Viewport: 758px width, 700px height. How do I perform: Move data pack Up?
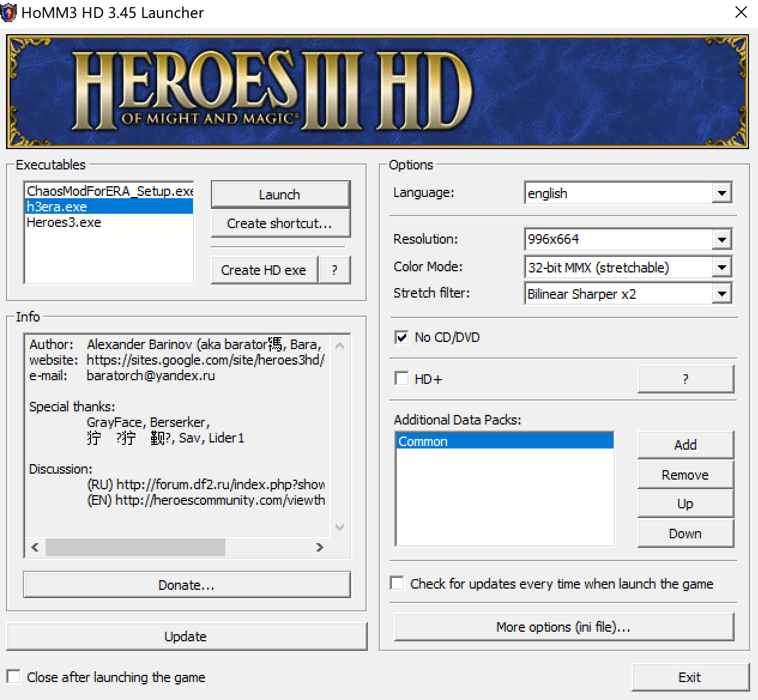685,504
